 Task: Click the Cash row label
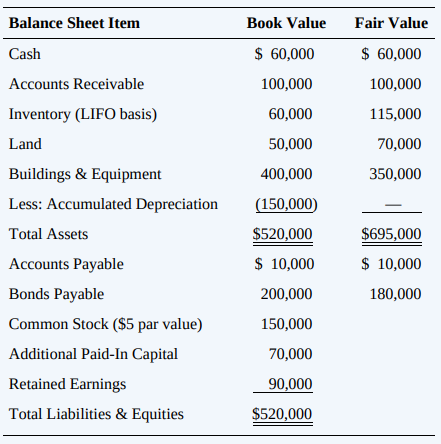pos(25,54)
